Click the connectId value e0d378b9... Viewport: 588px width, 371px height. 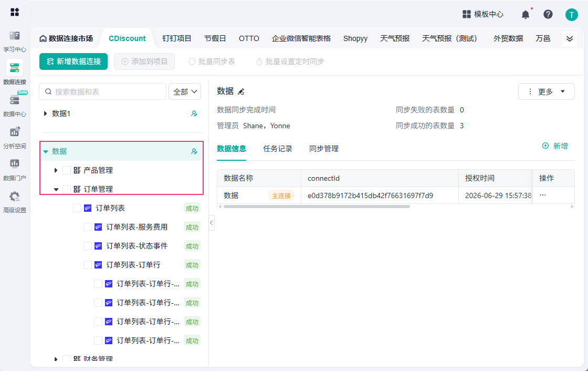(370, 195)
